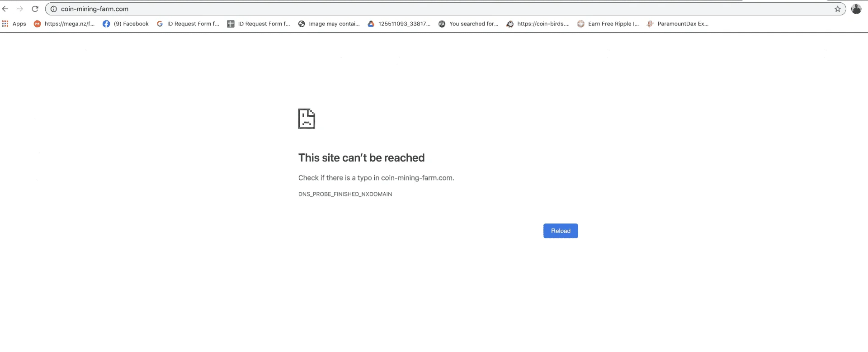Open the 'Earn Free Ripple I...' bookmark label

613,24
